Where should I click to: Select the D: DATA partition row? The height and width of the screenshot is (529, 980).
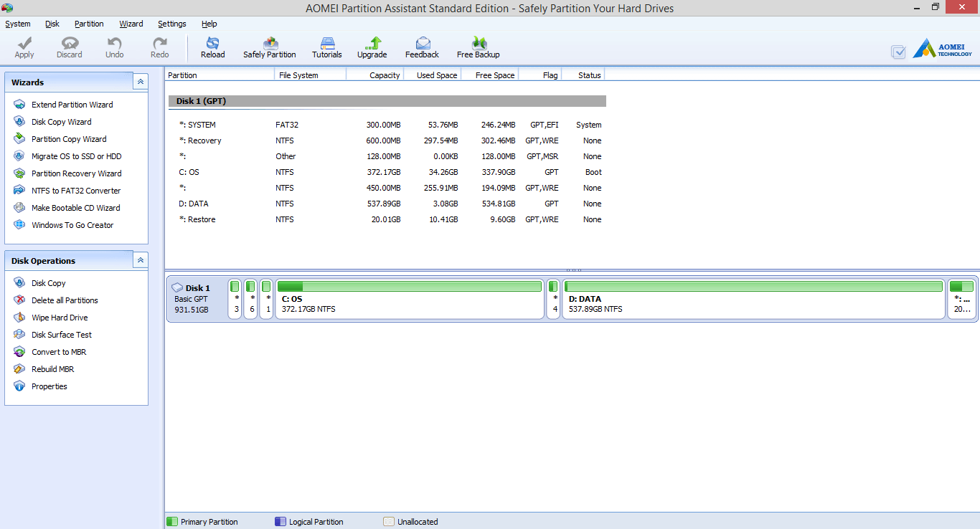[x=387, y=204]
